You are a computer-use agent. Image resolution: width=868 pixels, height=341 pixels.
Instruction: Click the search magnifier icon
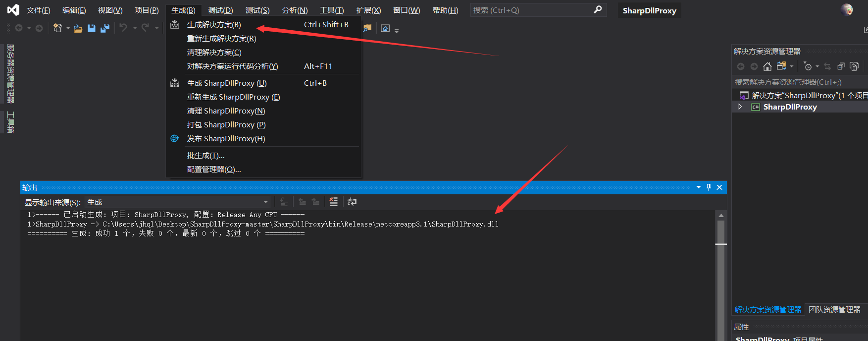pyautogui.click(x=598, y=9)
